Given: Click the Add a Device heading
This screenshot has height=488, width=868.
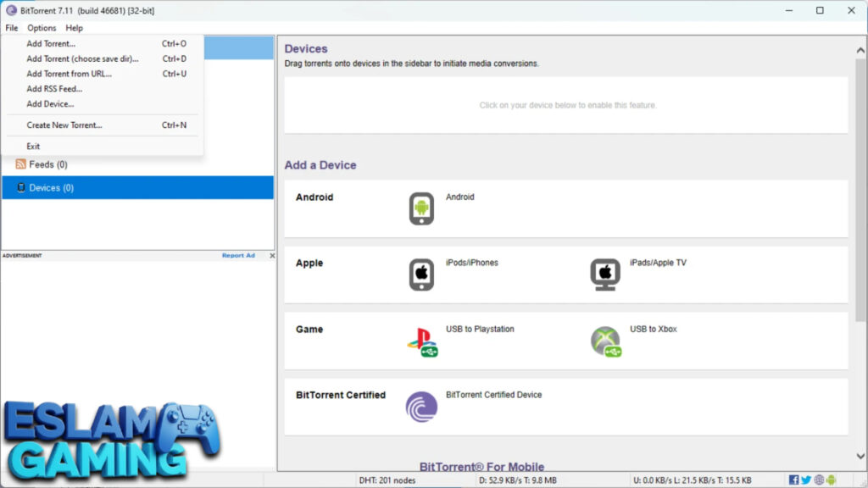Looking at the screenshot, I should (320, 165).
